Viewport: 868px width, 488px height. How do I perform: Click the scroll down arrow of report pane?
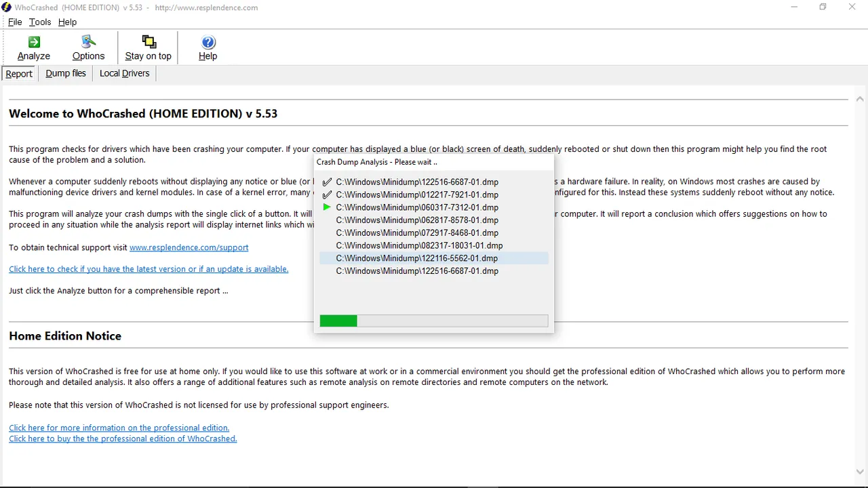coord(860,472)
